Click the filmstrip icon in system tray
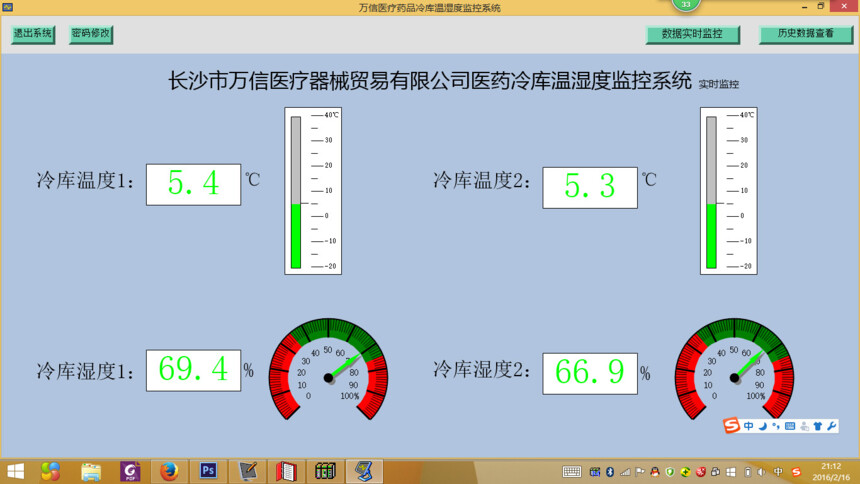 595,472
